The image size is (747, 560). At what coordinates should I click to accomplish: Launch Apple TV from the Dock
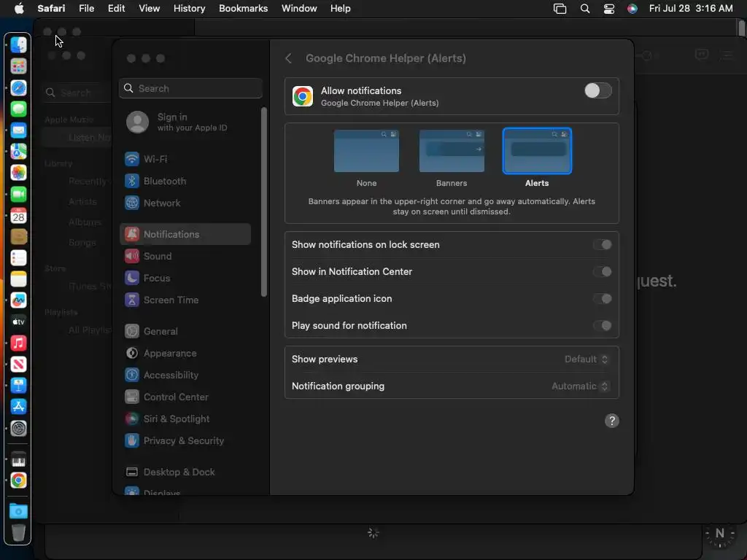(18, 322)
